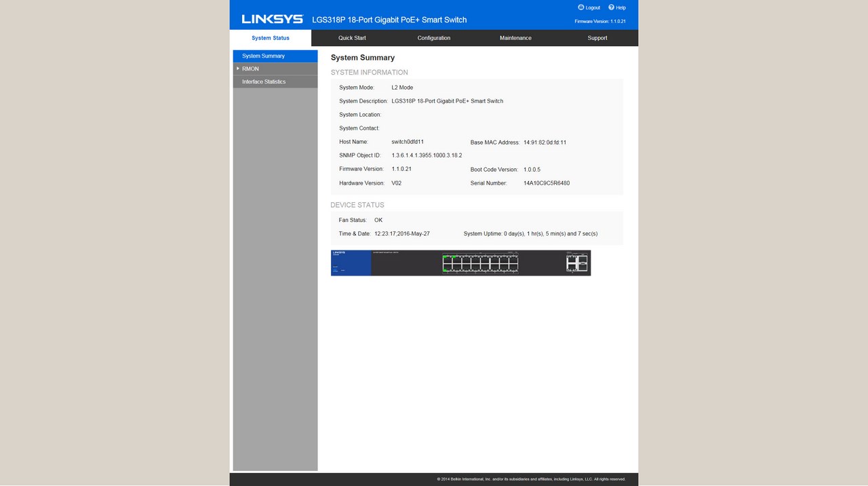868x486 pixels.
Task: Select the Maintenance tab
Action: (x=515, y=38)
